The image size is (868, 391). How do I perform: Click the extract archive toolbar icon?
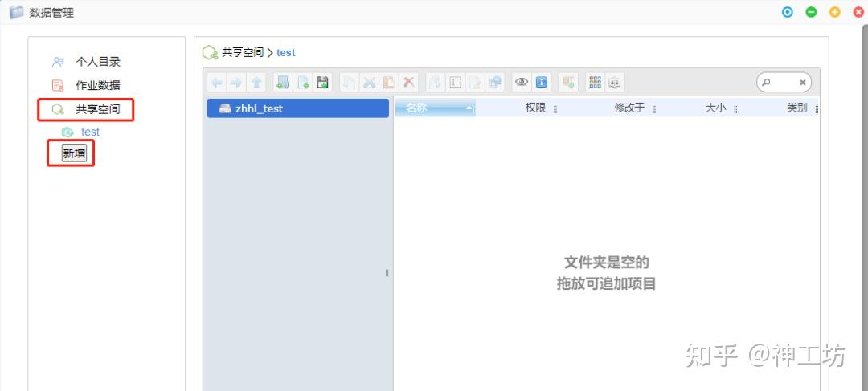click(568, 83)
